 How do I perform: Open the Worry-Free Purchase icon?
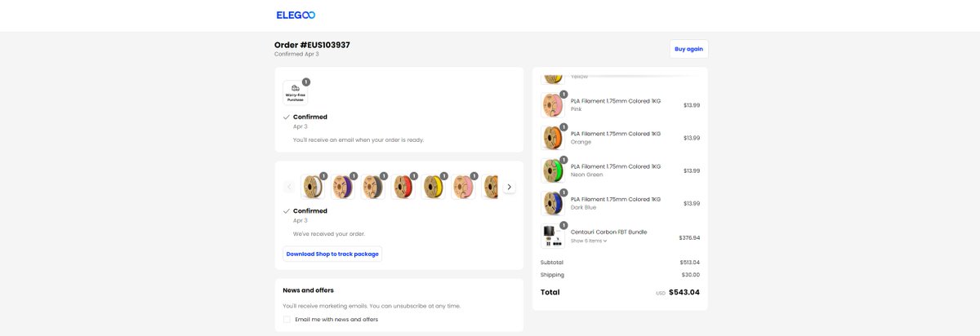pos(295,92)
